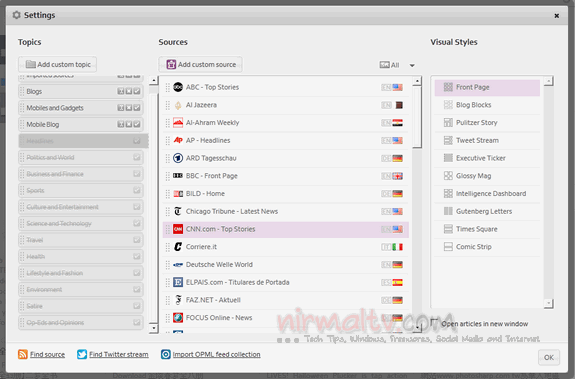Click the ARD Tagesschau logo icon
575x379 pixels.
point(178,158)
